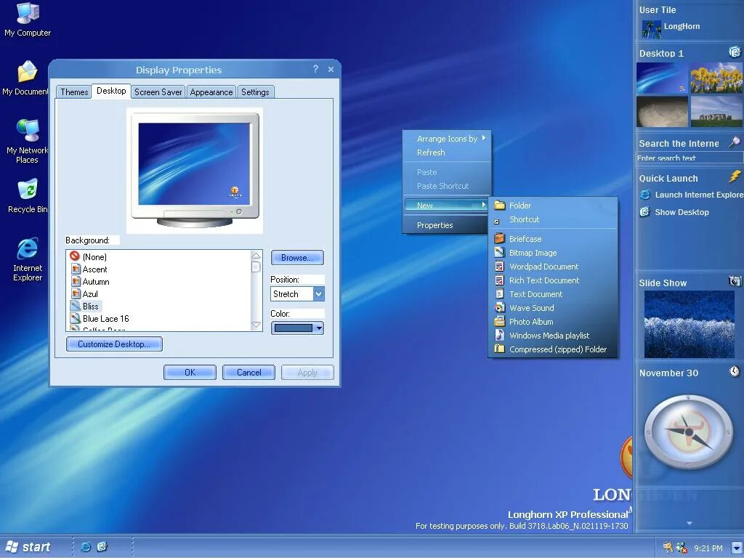Create a new Photo Album

(x=553, y=322)
